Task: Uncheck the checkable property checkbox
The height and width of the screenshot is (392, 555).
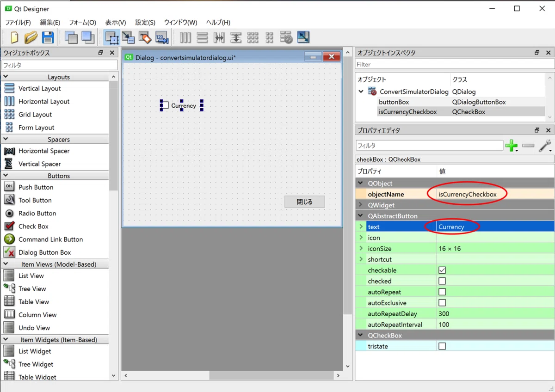Action: (442, 270)
